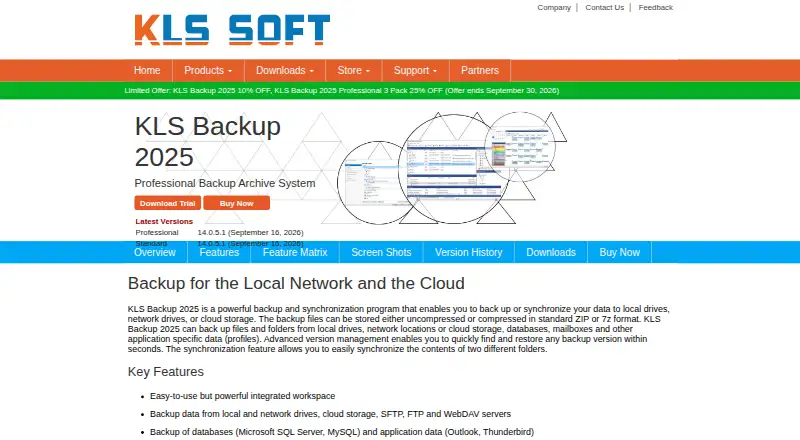Click the Latest Versions label
The height and width of the screenshot is (440, 800).
point(164,222)
